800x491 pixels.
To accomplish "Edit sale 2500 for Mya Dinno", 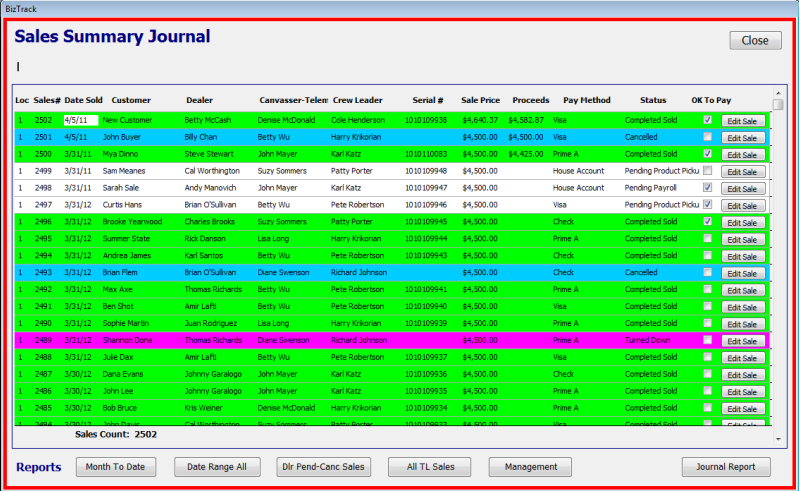I will (743, 155).
